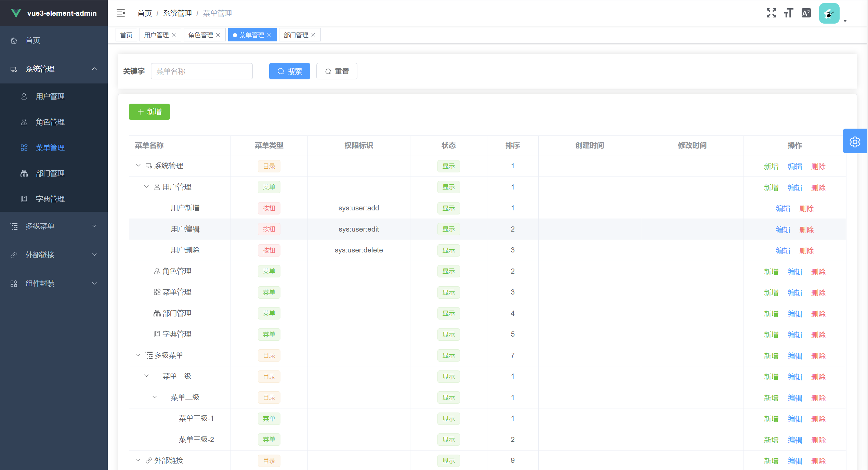868x470 pixels.
Task: Toggle the sidebar collapse hamburger icon
Action: (121, 13)
